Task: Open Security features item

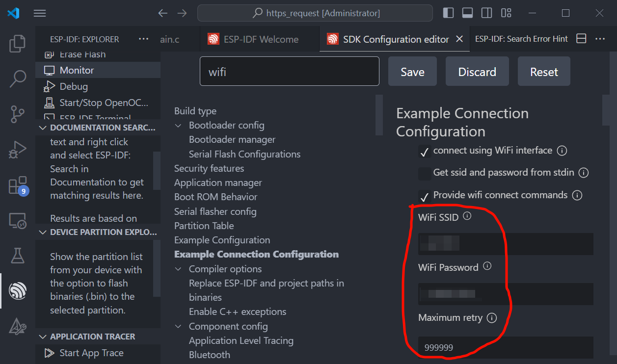Action: 209,168
